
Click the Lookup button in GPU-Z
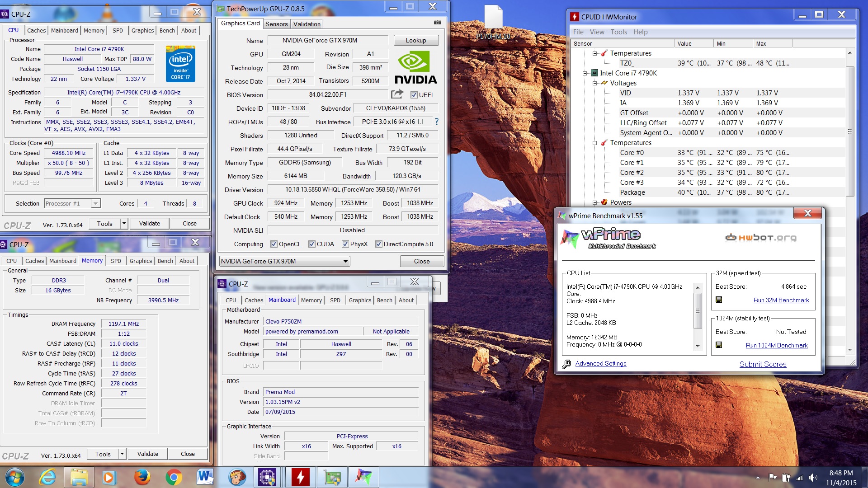(x=416, y=40)
